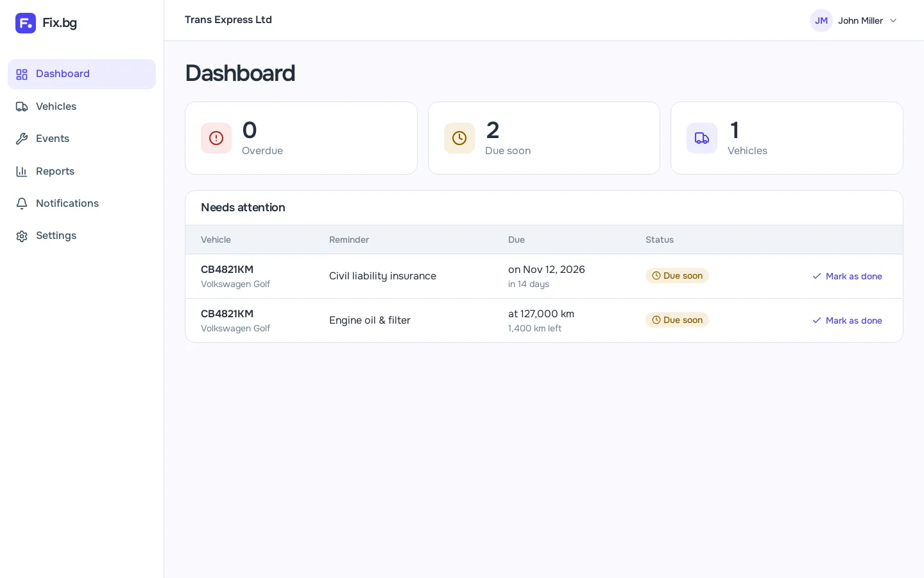
Task: Click the checkmark icon for Engine oil & filter
Action: coord(817,320)
